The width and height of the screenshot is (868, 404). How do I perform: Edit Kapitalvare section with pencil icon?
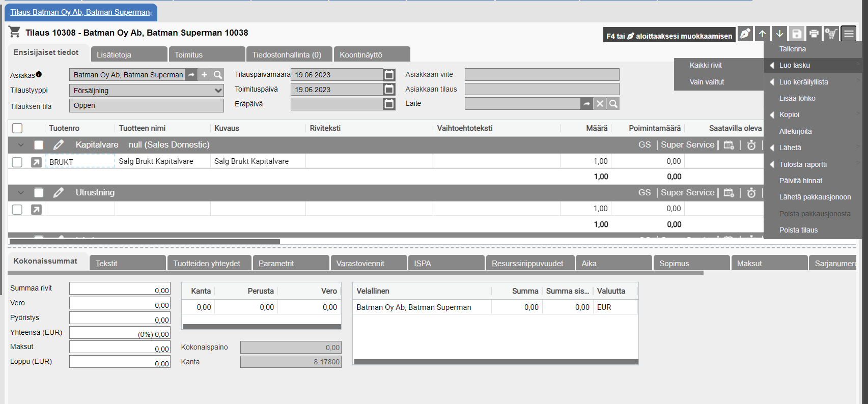coord(59,145)
